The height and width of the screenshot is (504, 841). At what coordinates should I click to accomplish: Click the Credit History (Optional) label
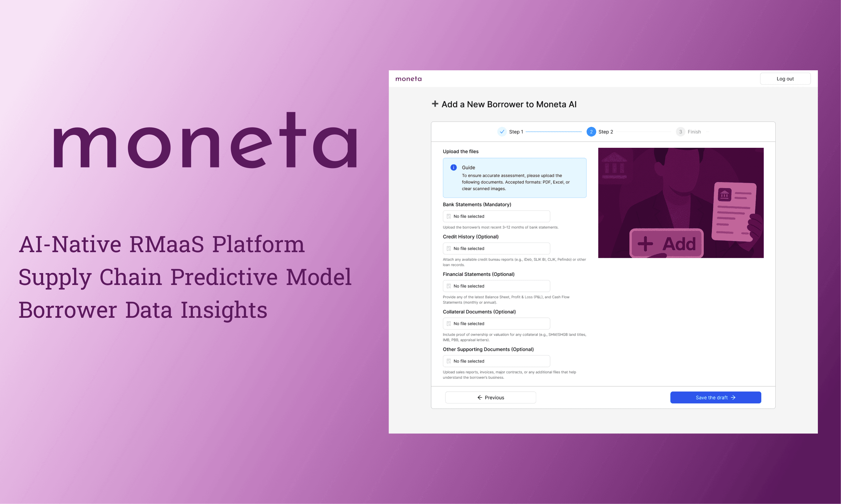tap(470, 237)
